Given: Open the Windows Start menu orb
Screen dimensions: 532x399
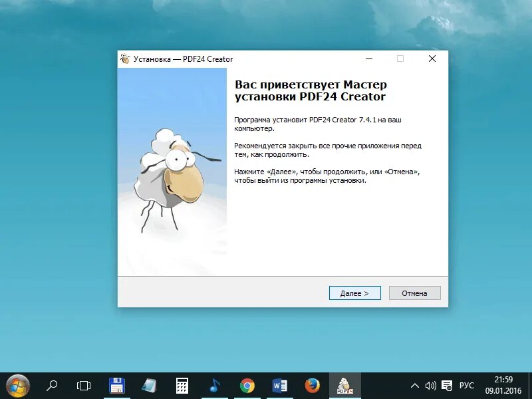Looking at the screenshot, I should 18,386.
